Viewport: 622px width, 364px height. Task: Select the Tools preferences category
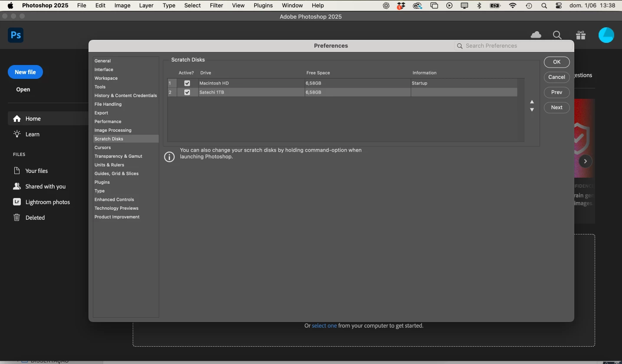126,87
